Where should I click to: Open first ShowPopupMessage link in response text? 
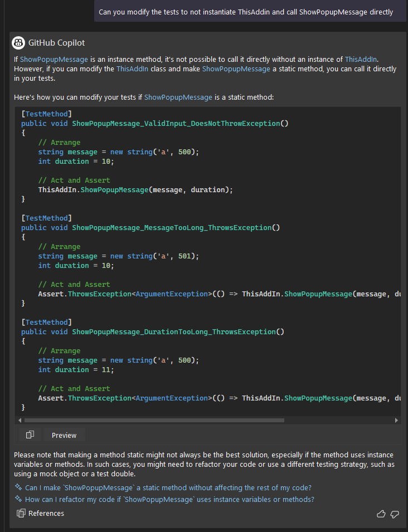[x=54, y=60]
